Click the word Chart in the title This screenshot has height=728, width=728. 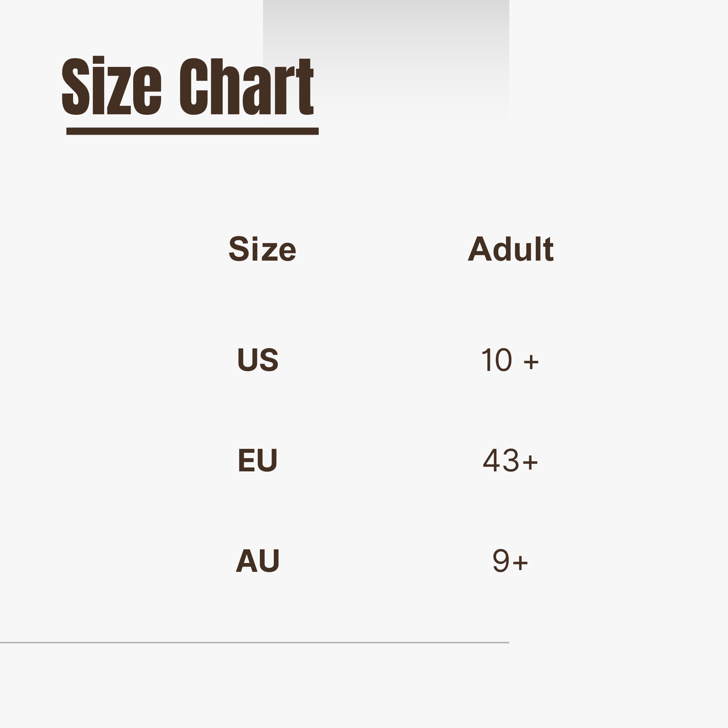[x=247, y=86]
